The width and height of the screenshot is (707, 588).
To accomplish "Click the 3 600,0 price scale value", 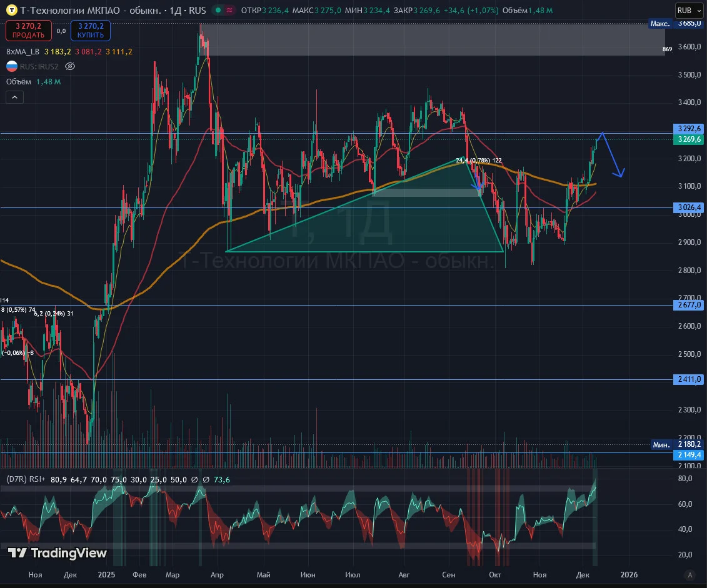I will (x=689, y=47).
